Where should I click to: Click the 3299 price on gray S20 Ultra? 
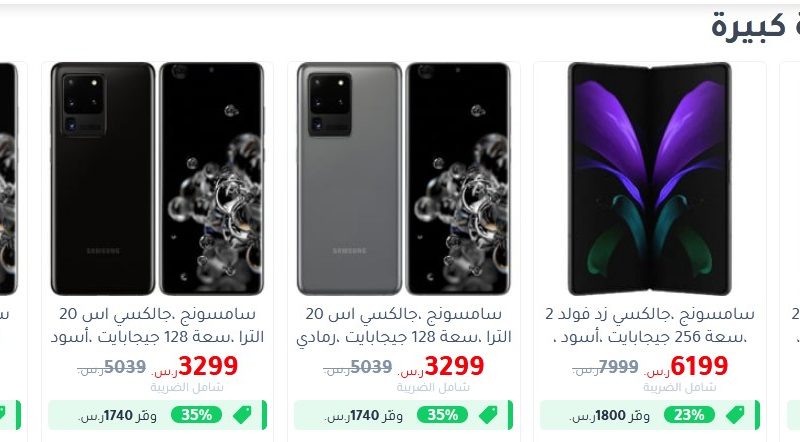[454, 366]
